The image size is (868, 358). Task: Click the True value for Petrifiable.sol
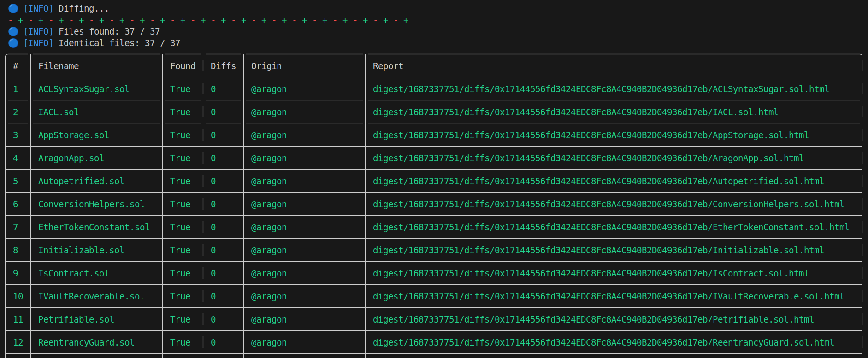click(180, 319)
